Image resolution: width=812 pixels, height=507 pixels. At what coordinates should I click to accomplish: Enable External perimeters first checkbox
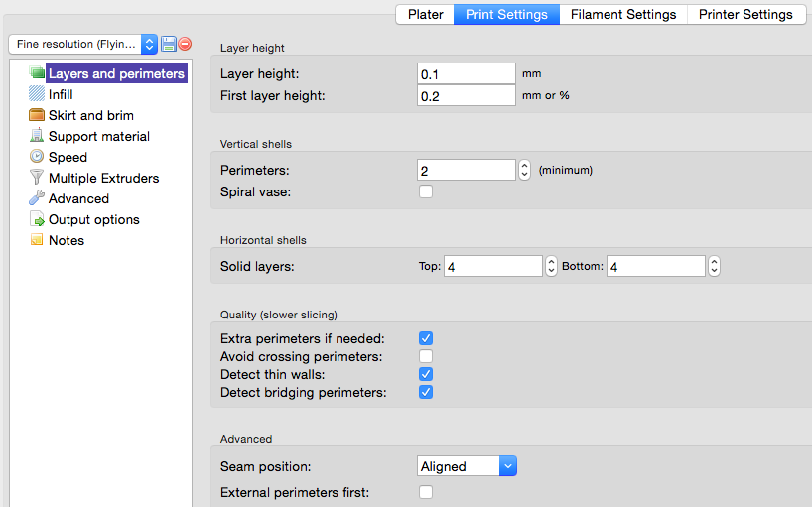point(426,492)
